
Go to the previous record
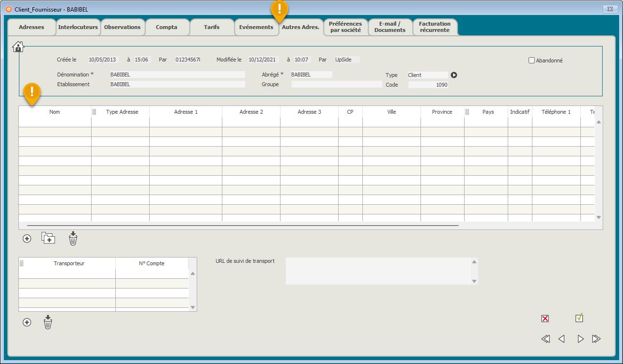click(562, 339)
